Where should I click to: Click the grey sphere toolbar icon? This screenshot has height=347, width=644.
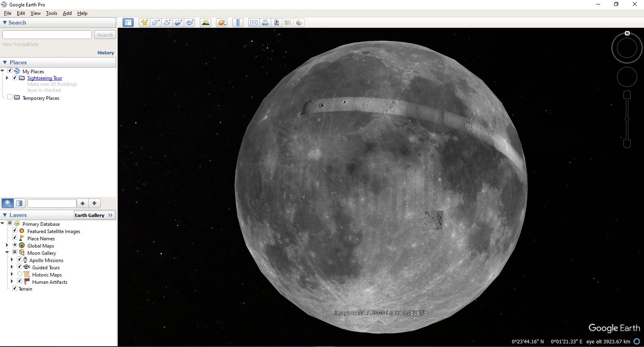click(x=299, y=23)
